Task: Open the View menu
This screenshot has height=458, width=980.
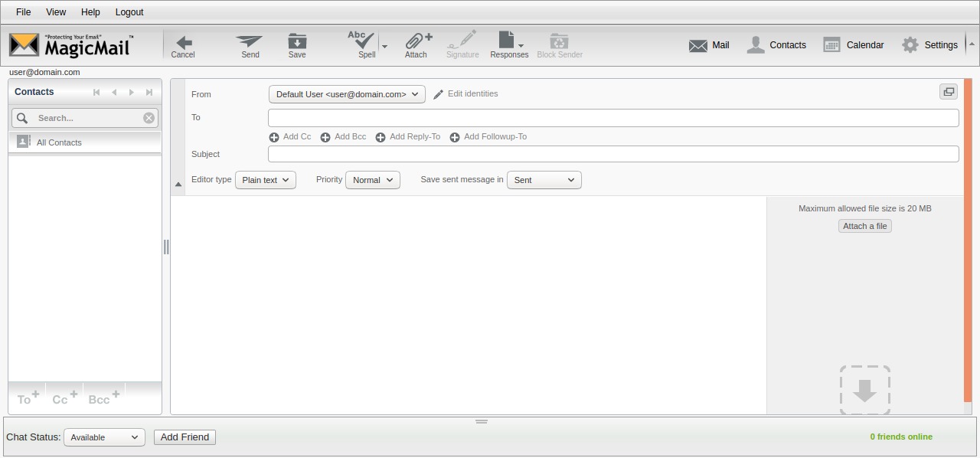Action: click(x=56, y=12)
